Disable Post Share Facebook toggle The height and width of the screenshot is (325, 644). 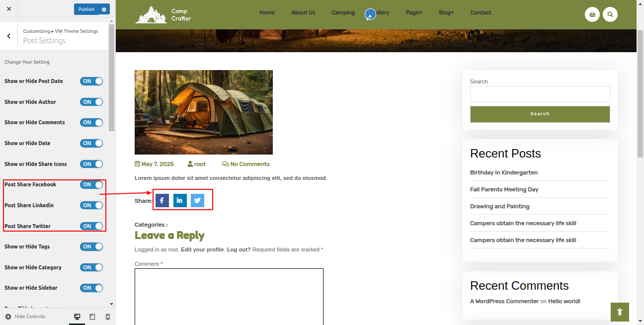coord(91,184)
